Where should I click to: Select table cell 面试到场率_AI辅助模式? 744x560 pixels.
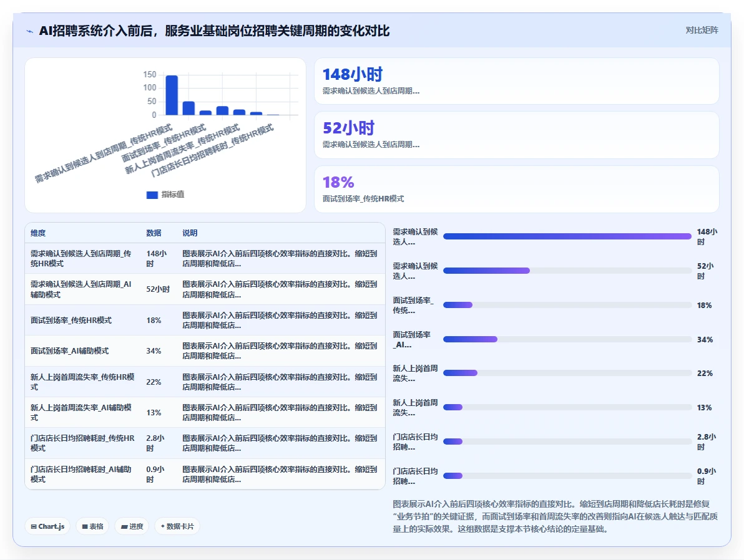tap(70, 351)
